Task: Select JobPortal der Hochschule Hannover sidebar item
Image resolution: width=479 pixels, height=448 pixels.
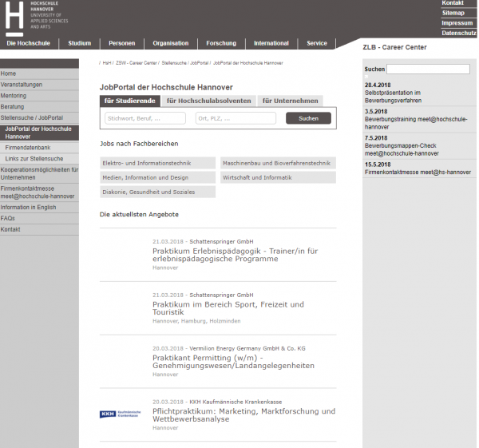Action: pyautogui.click(x=39, y=133)
